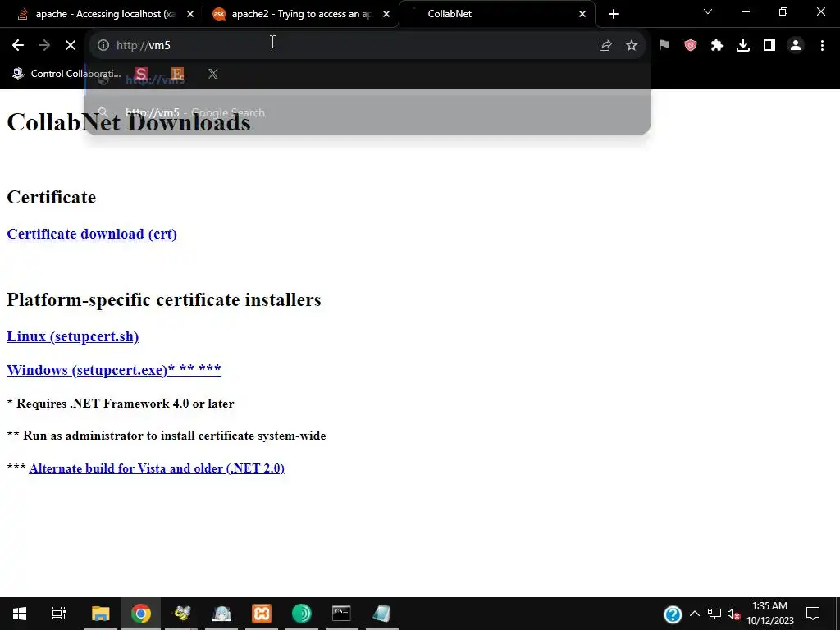This screenshot has height=630, width=840.
Task: Click the Requires .NET Framework 4.0 note
Action: point(121,404)
